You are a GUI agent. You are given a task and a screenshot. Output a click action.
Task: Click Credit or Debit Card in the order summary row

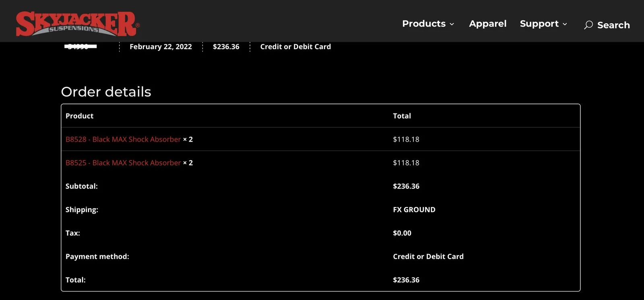295,47
